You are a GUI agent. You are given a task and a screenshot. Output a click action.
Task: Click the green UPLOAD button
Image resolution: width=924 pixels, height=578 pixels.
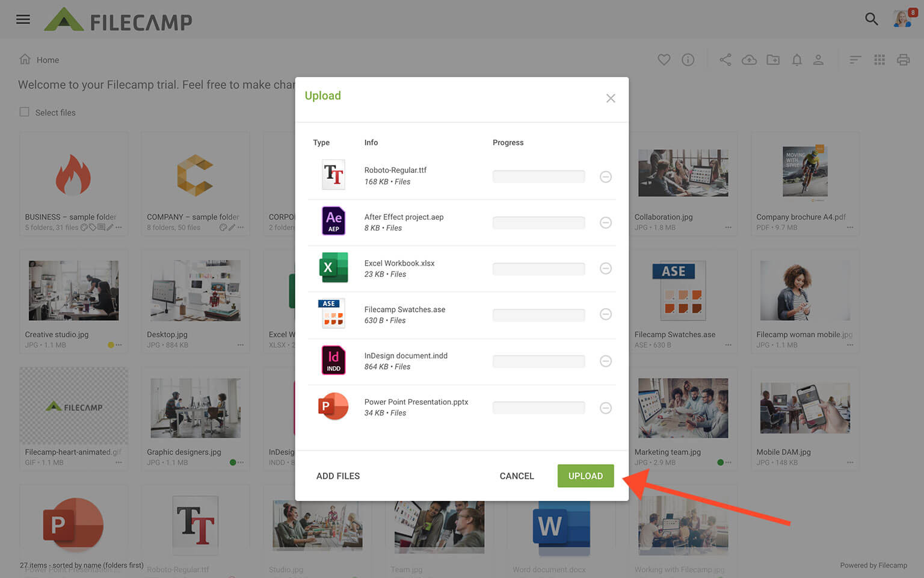click(x=585, y=476)
